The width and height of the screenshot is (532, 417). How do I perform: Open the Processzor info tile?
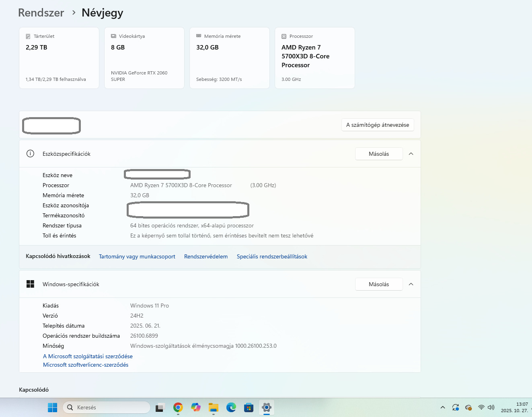click(315, 58)
